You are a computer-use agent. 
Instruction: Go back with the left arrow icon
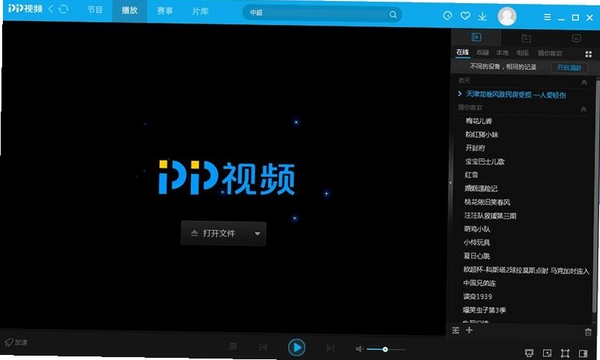click(x=51, y=9)
